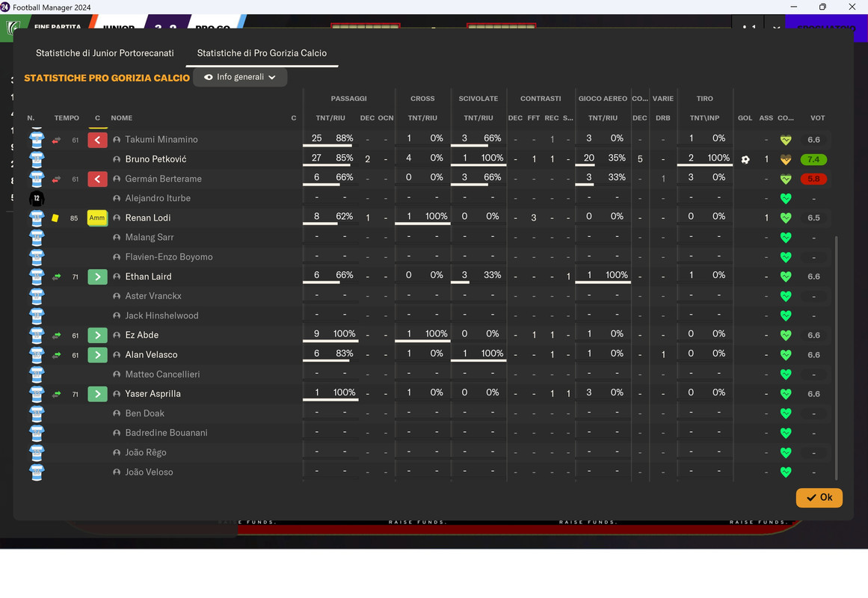This screenshot has width=868, height=598.
Task: Select Statistiche di Pro Gorizia Calcio tab
Action: tap(262, 53)
